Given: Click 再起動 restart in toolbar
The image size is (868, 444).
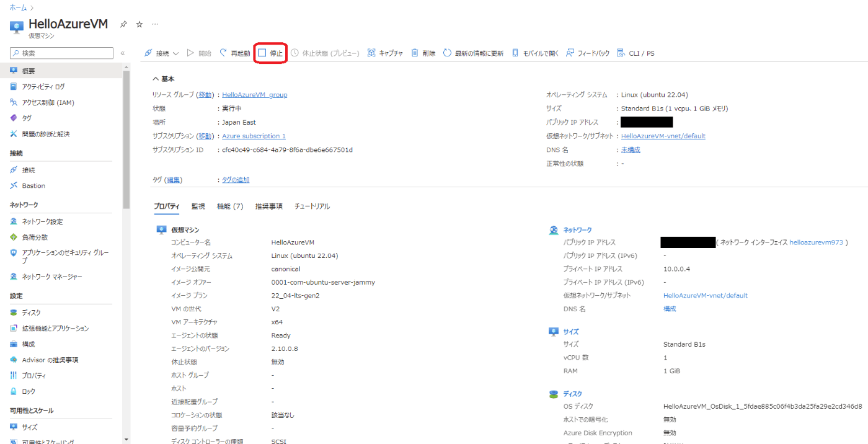Looking at the screenshot, I should (x=235, y=53).
